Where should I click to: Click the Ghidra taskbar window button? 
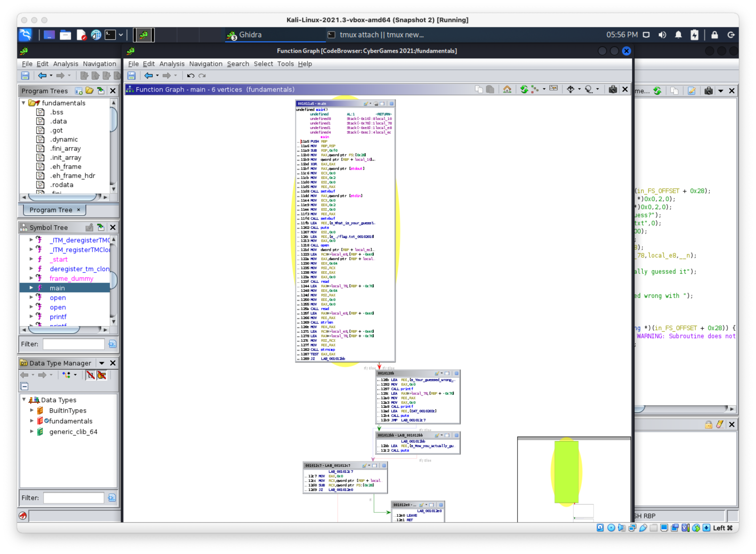point(275,35)
